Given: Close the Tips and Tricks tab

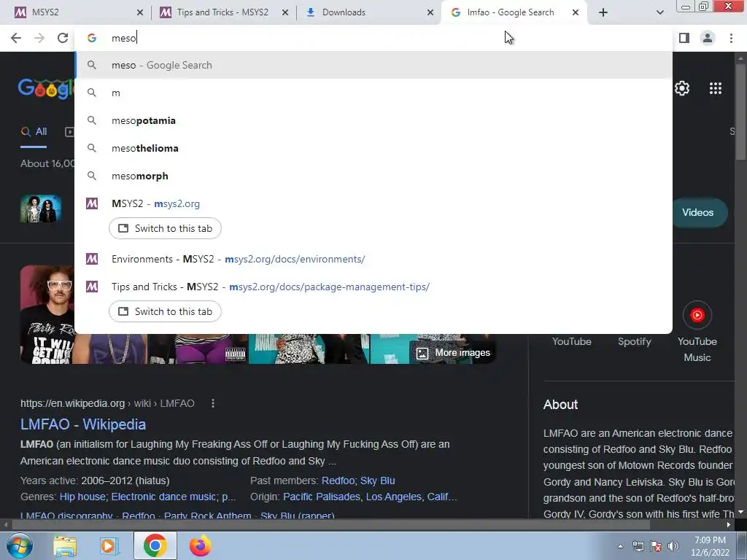Looking at the screenshot, I should [x=285, y=12].
